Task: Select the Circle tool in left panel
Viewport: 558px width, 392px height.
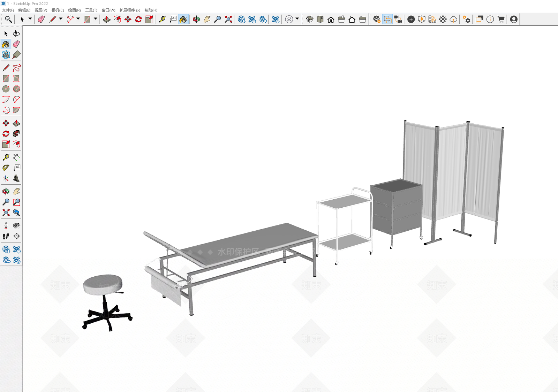Action: (6, 89)
